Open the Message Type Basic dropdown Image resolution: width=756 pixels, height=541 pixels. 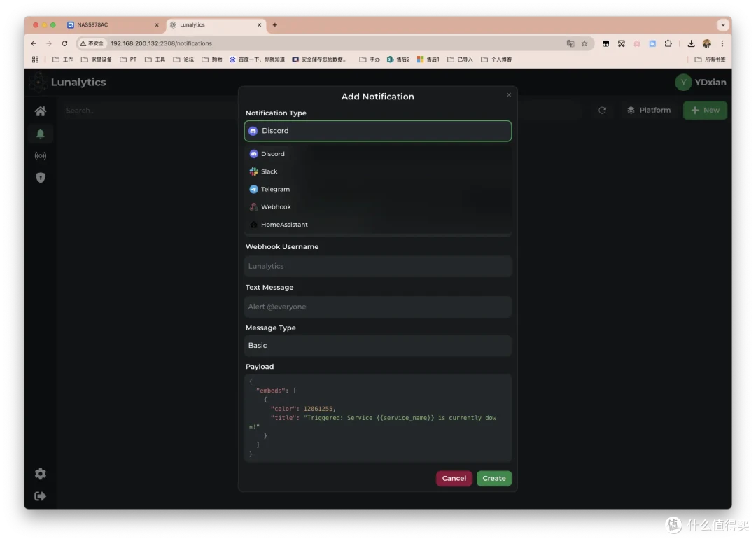pos(377,345)
